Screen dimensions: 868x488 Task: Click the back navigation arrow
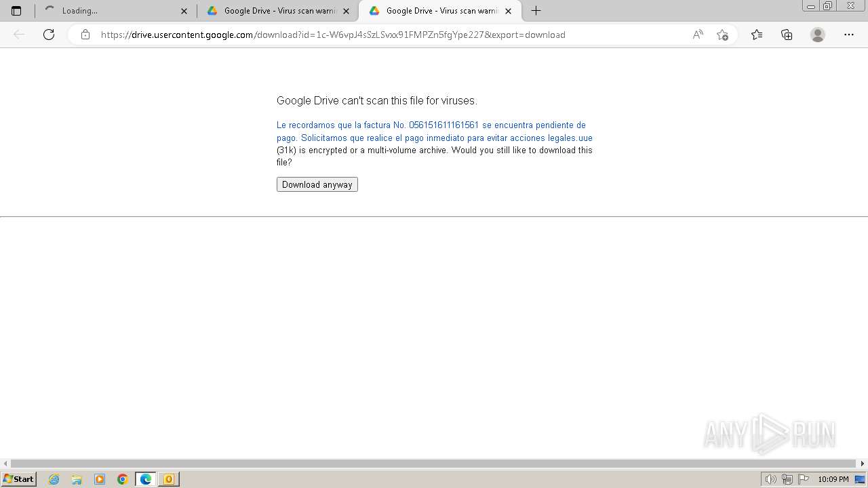19,35
